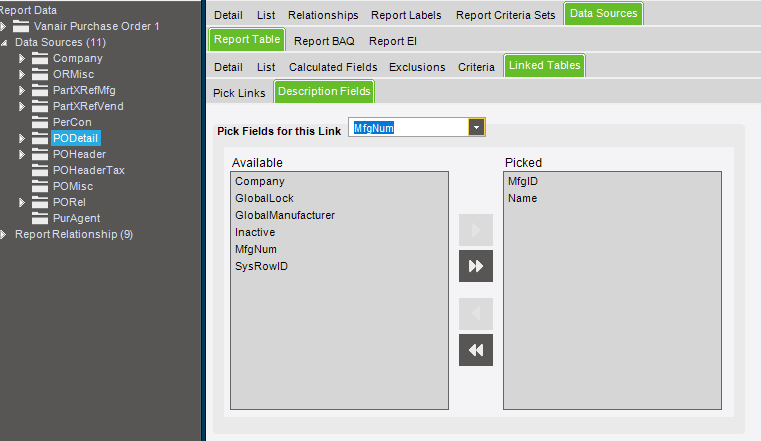Viewport: 761px width, 441px height.
Task: Select the PODetail tree item label
Action: 76,138
